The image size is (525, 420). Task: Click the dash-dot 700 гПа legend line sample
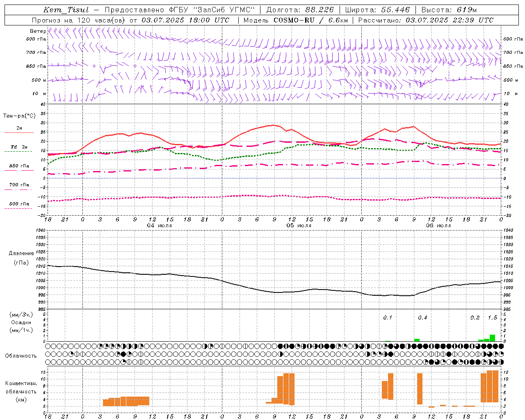[19, 189]
